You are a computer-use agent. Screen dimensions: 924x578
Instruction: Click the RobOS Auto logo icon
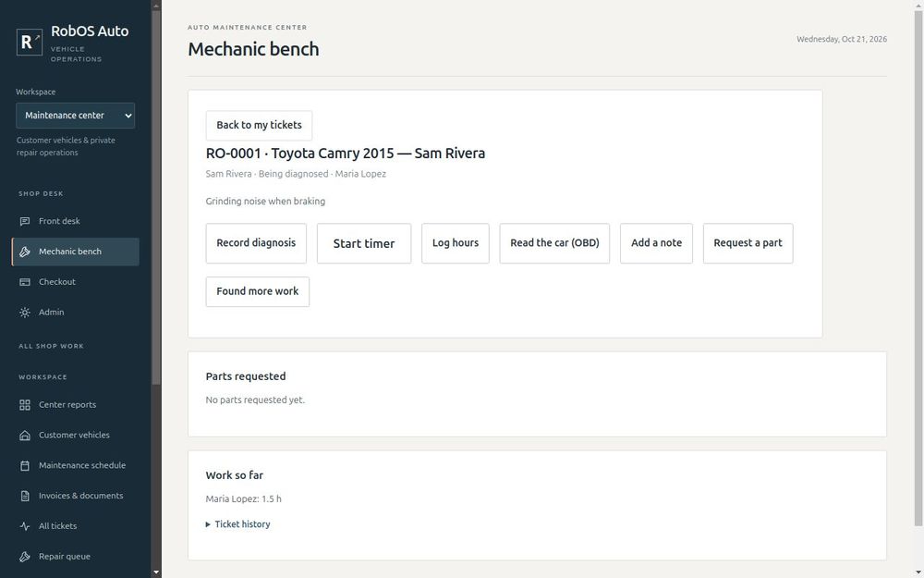coord(30,42)
